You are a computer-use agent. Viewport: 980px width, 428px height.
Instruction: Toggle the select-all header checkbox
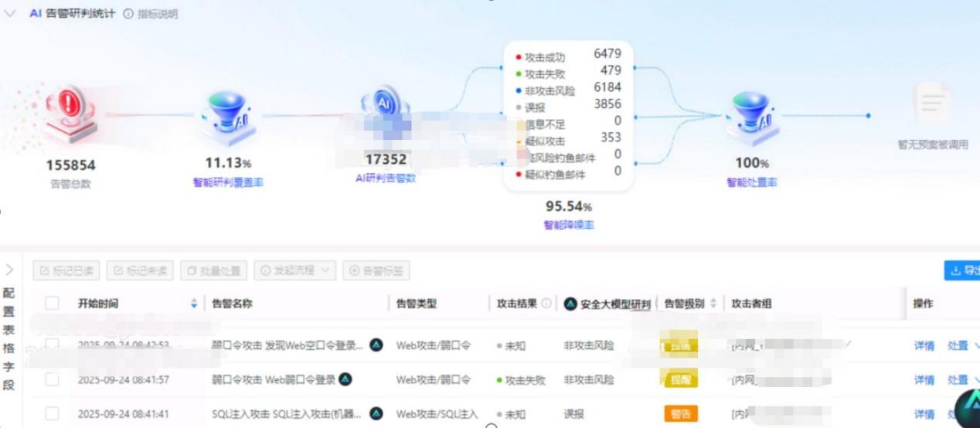click(x=52, y=304)
